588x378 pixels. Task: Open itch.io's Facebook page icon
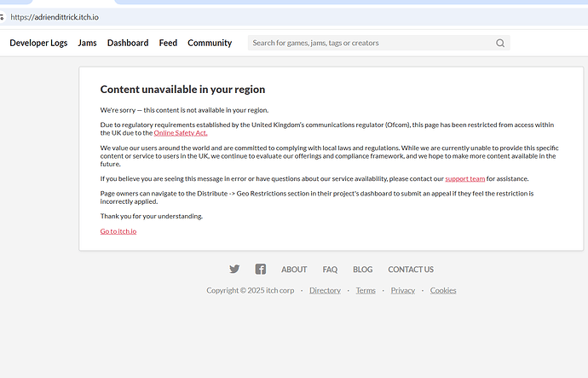pos(261,270)
